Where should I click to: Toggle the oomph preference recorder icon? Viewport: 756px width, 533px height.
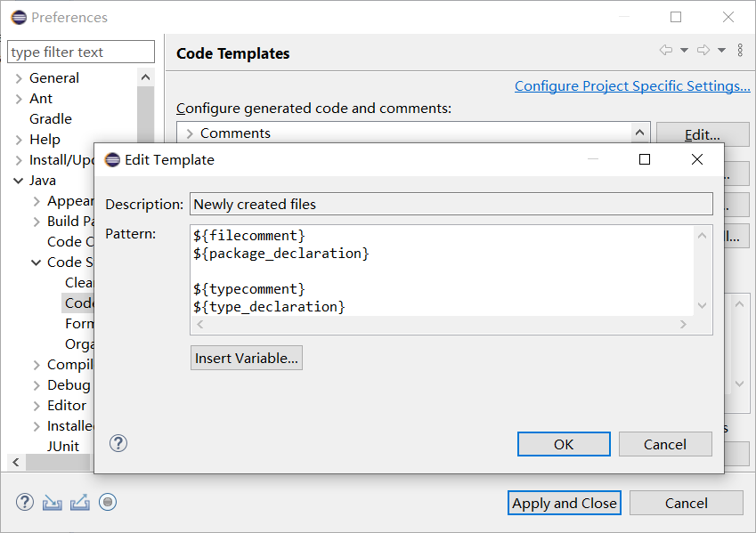click(108, 502)
